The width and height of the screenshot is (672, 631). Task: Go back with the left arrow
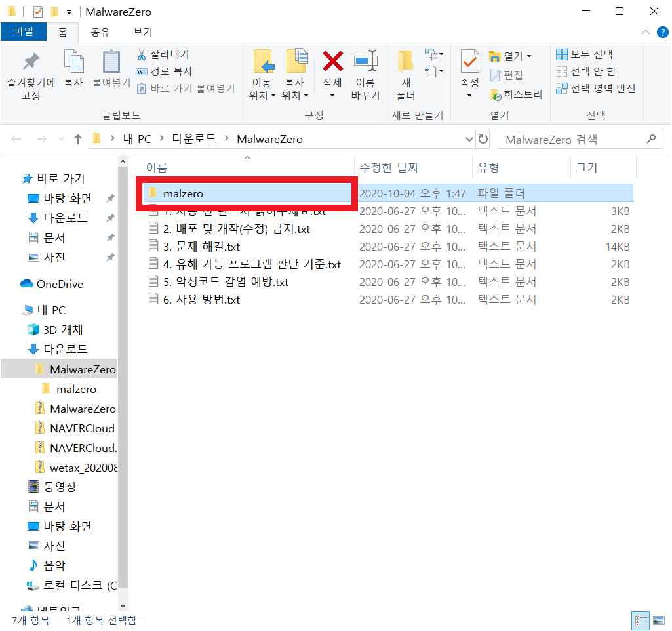click(x=16, y=139)
